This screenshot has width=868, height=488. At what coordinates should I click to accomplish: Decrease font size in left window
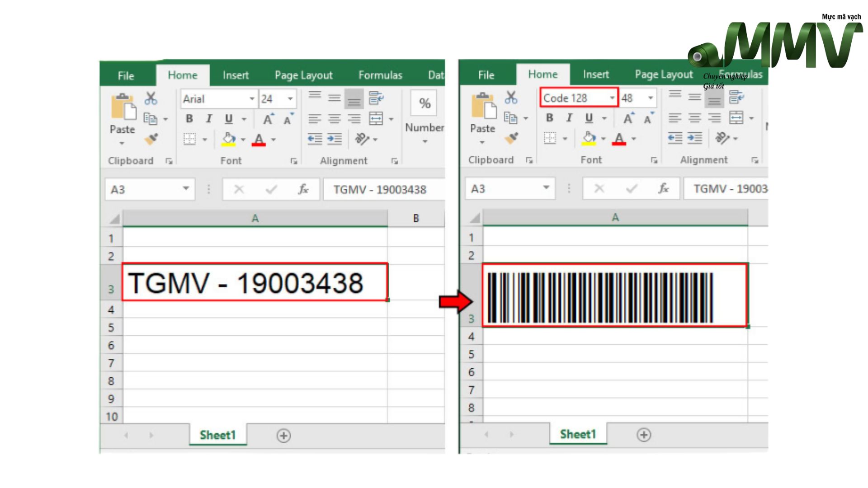pos(288,119)
